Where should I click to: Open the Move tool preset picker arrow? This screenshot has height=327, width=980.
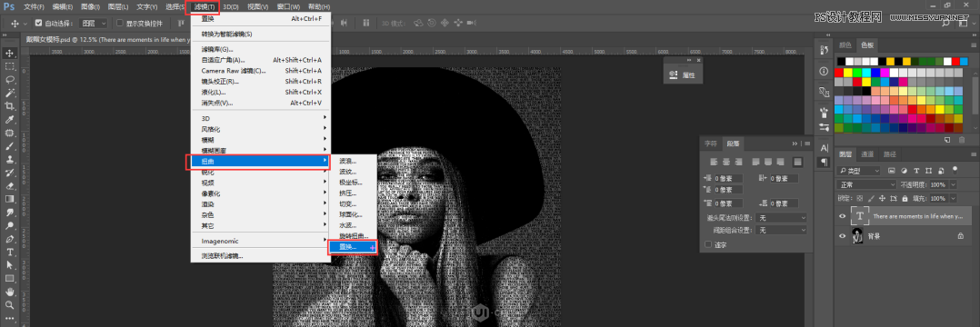pos(25,23)
